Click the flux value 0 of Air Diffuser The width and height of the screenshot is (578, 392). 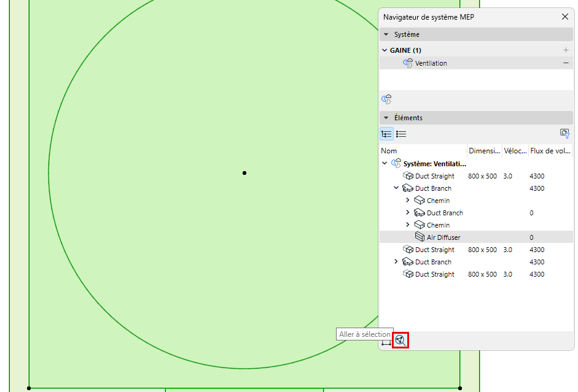click(x=531, y=237)
